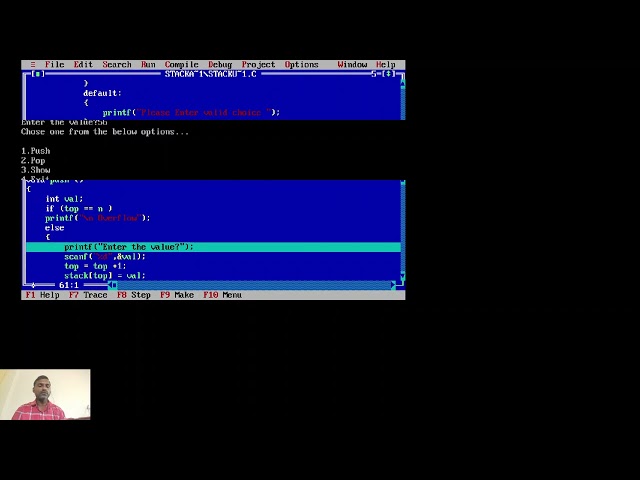Screen dimensions: 640x480
Task: Click F8 Step in the status bar
Action: (x=134, y=295)
